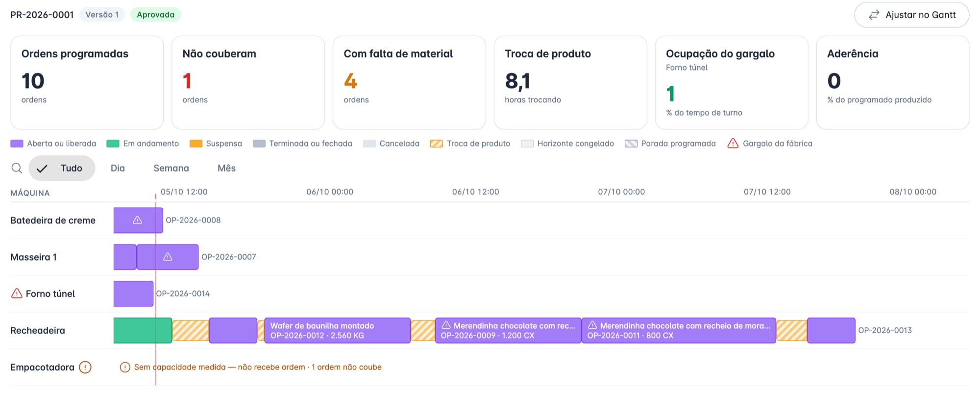This screenshot has width=980, height=393.
Task: Select Wafer de baunilha montado order bar
Action: click(338, 330)
